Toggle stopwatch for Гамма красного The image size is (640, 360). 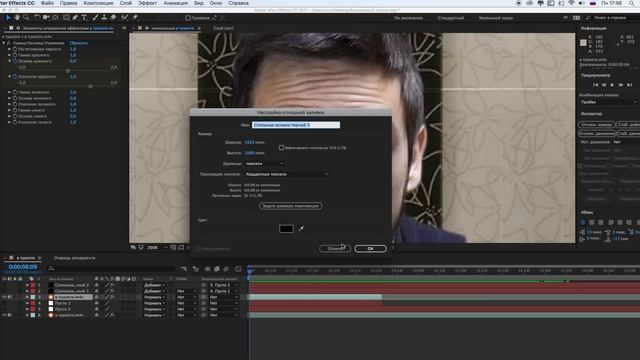point(15,55)
